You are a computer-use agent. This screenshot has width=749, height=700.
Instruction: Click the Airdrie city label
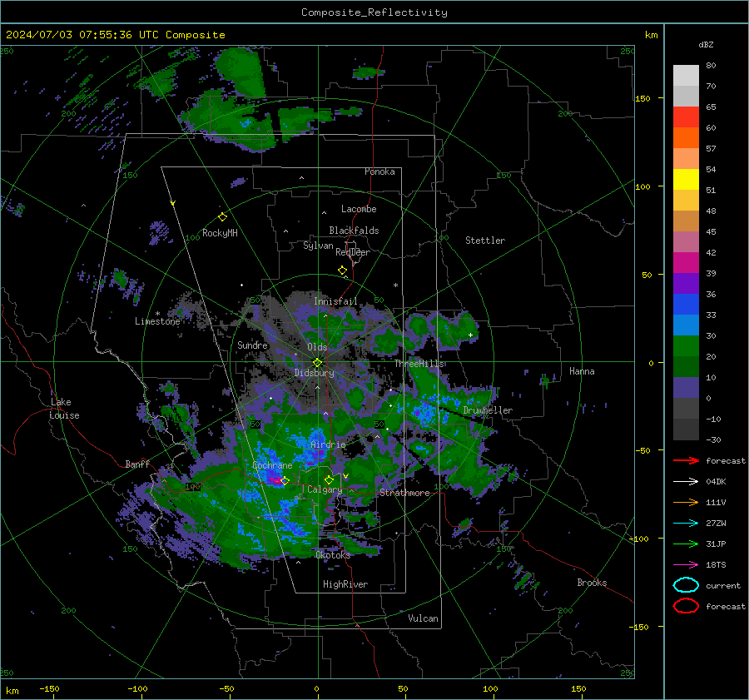tap(328, 444)
